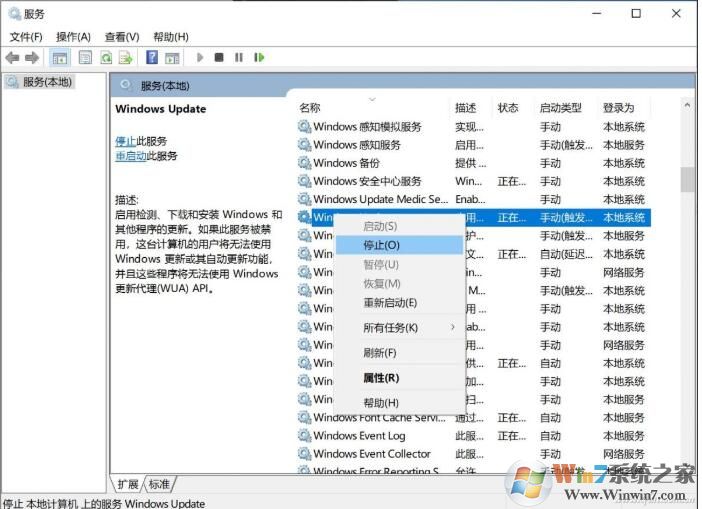Click the gear icon of Windows Event Log
Screen dimensions: 702x509
coord(304,436)
